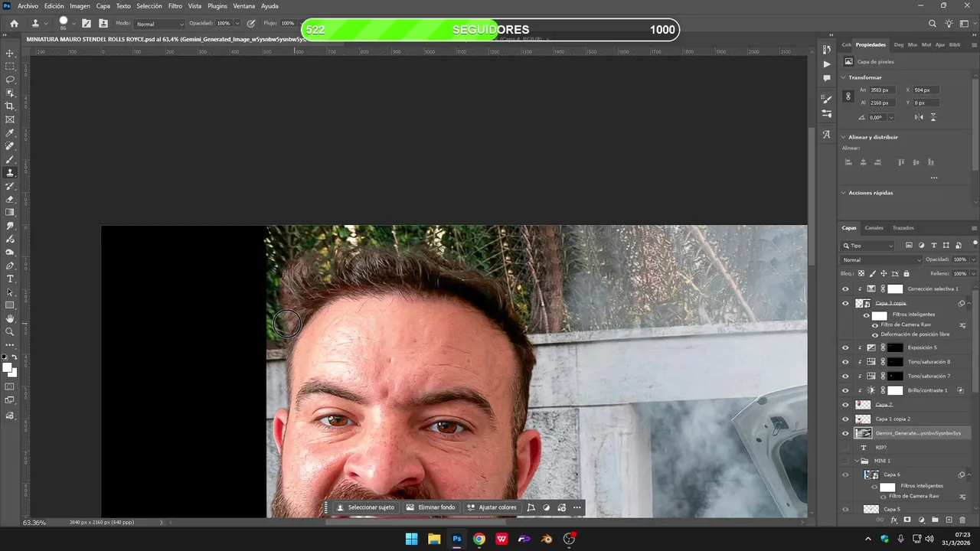
Task: Hide the Capa 7 layer
Action: 845,405
